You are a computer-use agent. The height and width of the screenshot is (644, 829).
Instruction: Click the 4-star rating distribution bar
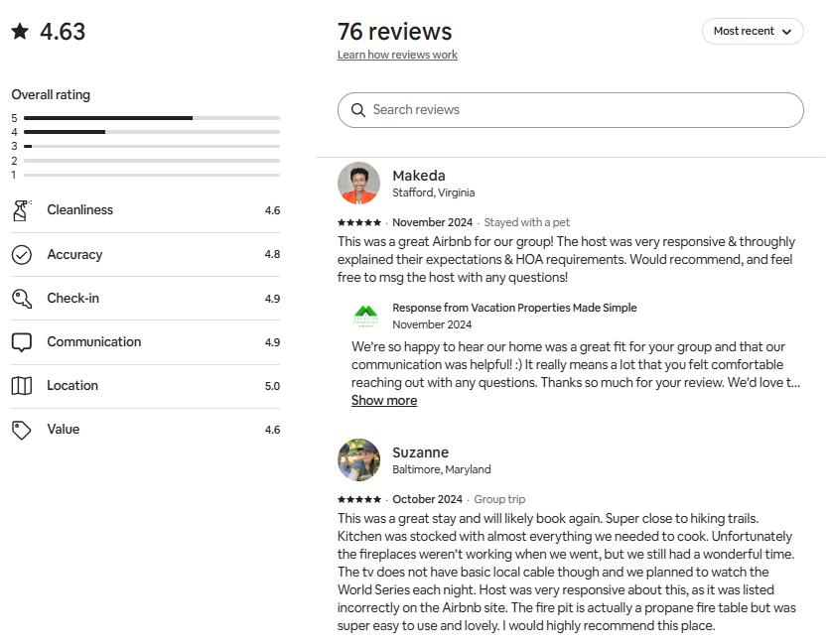click(x=152, y=132)
